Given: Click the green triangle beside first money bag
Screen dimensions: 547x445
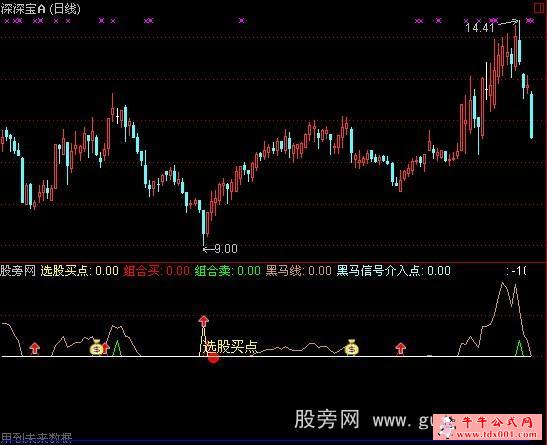Looking at the screenshot, I should [x=117, y=348].
